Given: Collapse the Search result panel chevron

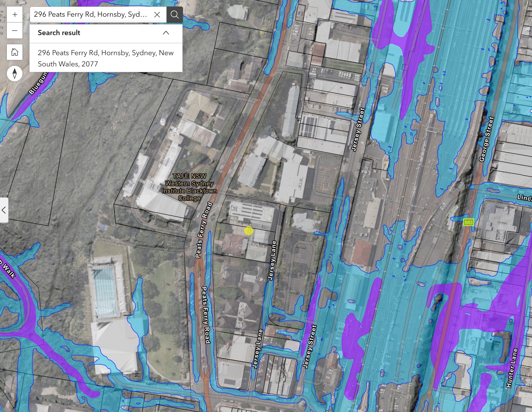Looking at the screenshot, I should [166, 33].
